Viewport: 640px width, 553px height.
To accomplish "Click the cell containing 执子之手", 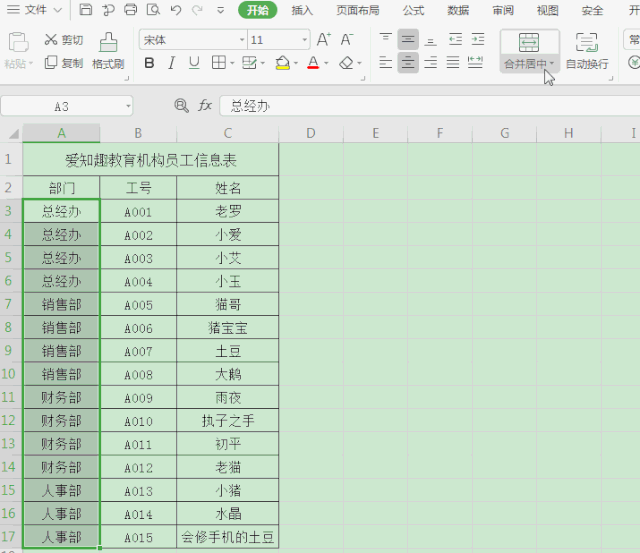I will [228, 420].
